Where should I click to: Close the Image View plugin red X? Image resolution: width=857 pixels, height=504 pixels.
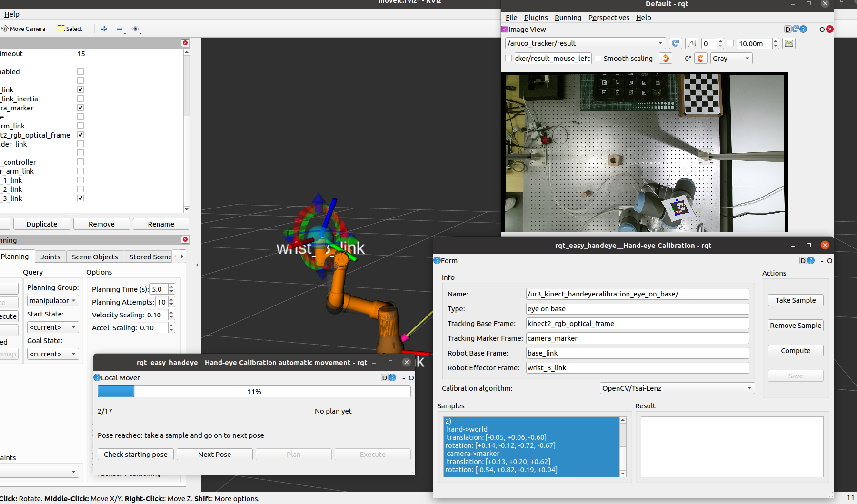coord(830,29)
